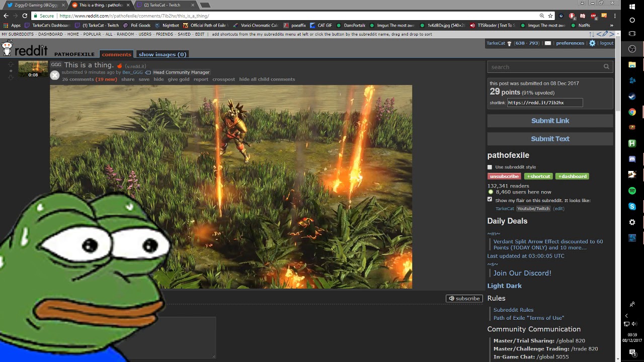Viewport: 644px width, 362px height.
Task: Open the SAVED link in top bar
Action: point(184,34)
